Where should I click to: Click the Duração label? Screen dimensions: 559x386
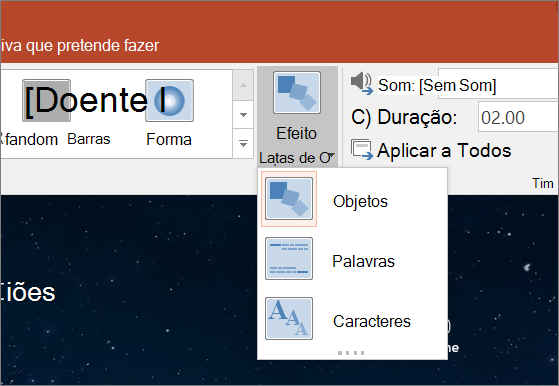pyautogui.click(x=417, y=117)
